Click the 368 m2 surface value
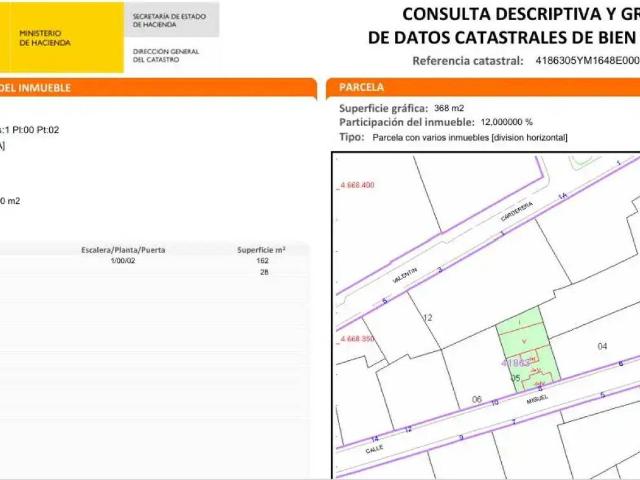The width and height of the screenshot is (640, 480). click(449, 108)
